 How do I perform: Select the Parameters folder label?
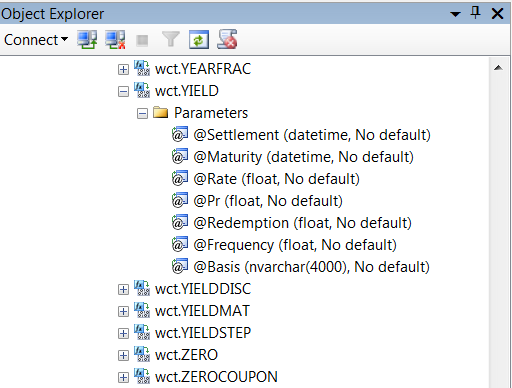[211, 113]
